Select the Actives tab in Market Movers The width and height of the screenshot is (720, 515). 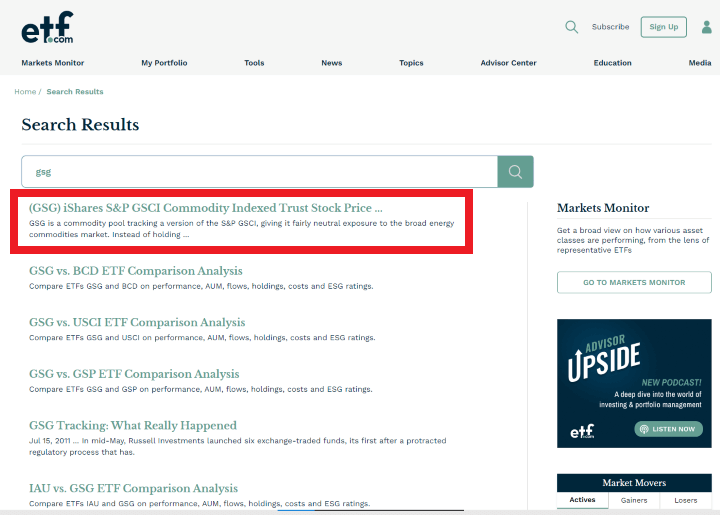click(x=582, y=500)
